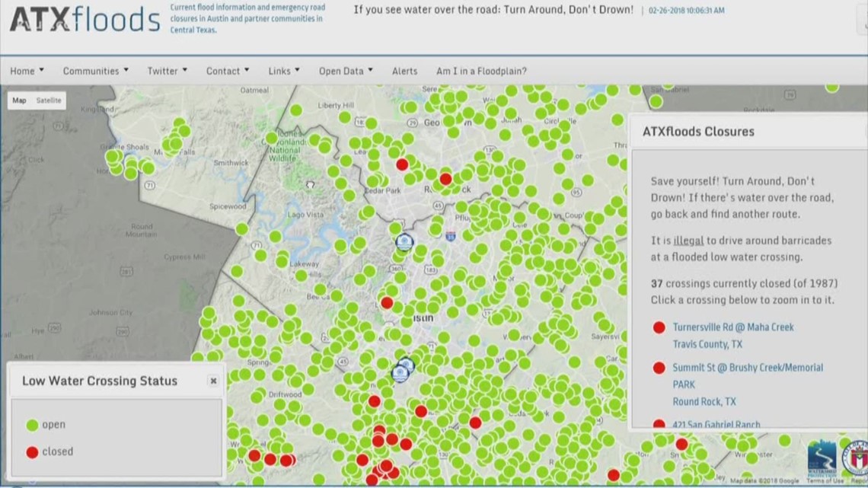The height and width of the screenshot is (488, 868).
Task: Open the Communities dropdown menu
Action: pos(91,70)
